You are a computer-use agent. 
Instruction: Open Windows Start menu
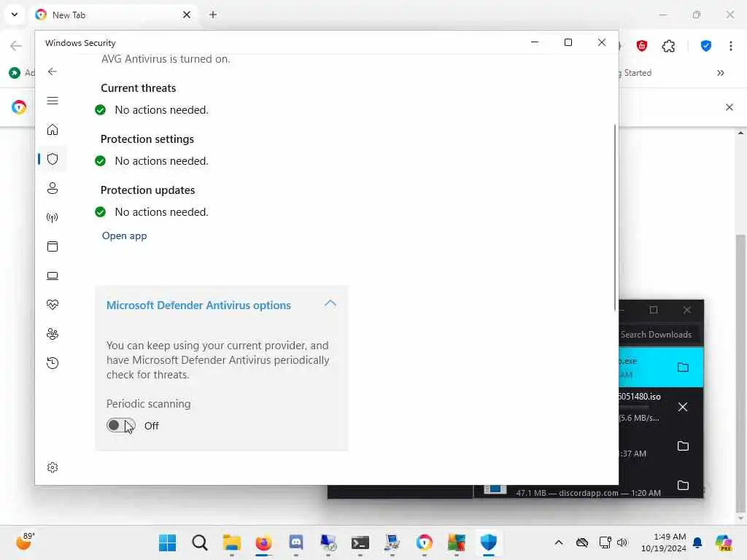pyautogui.click(x=167, y=542)
